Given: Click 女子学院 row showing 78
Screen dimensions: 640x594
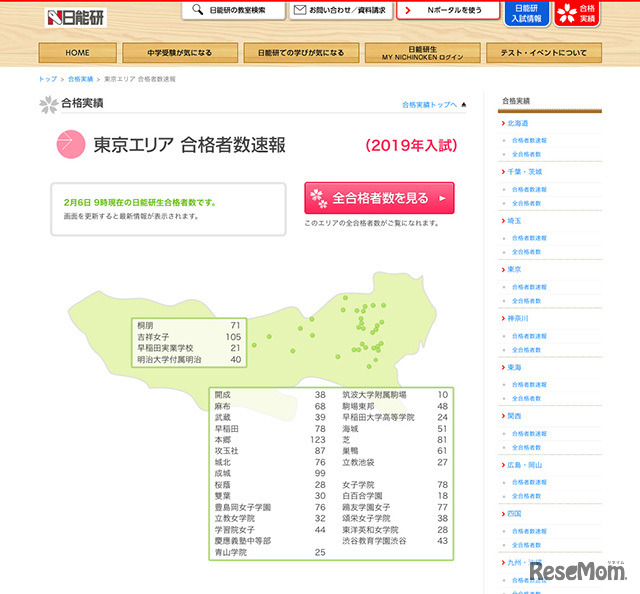Looking at the screenshot, I should point(395,485).
